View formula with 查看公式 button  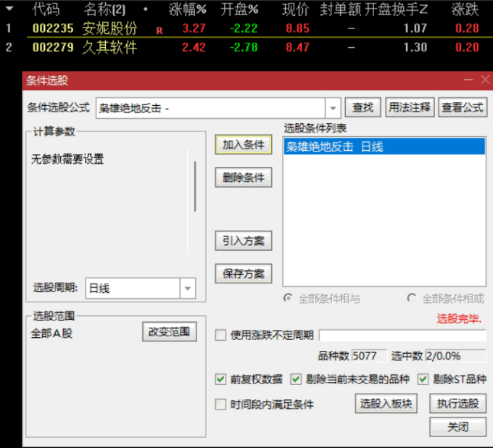point(463,107)
